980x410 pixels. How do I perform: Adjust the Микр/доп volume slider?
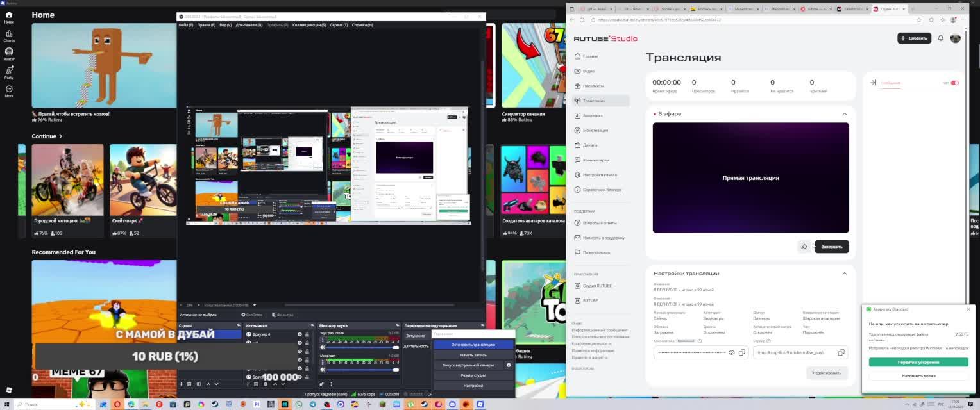363,369
